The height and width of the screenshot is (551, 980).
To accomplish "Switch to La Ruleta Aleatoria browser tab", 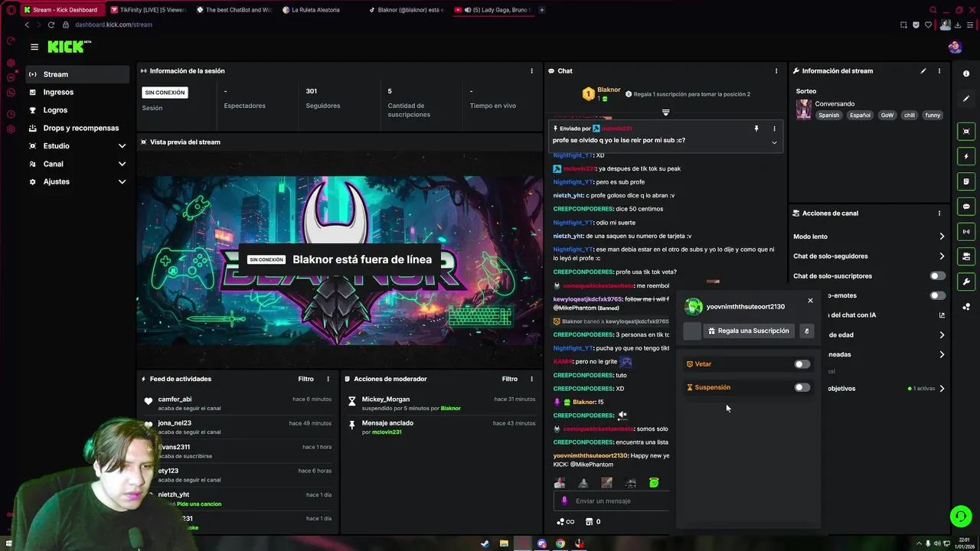I will [x=315, y=10].
